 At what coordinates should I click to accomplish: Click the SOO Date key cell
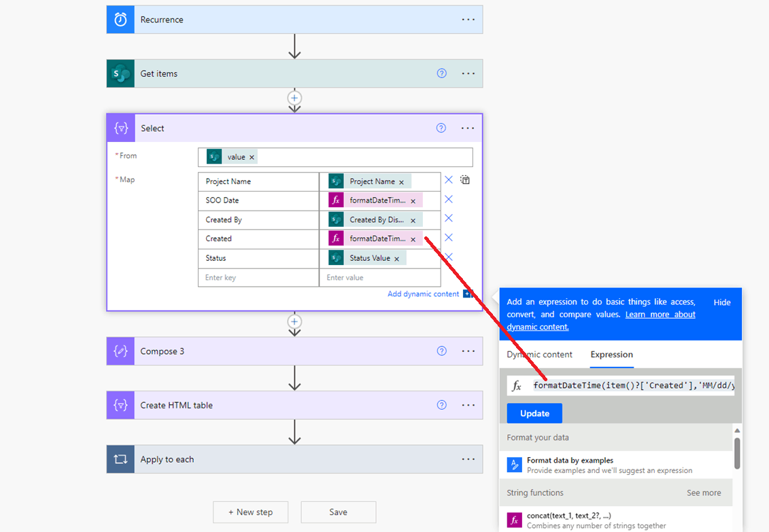coord(258,200)
